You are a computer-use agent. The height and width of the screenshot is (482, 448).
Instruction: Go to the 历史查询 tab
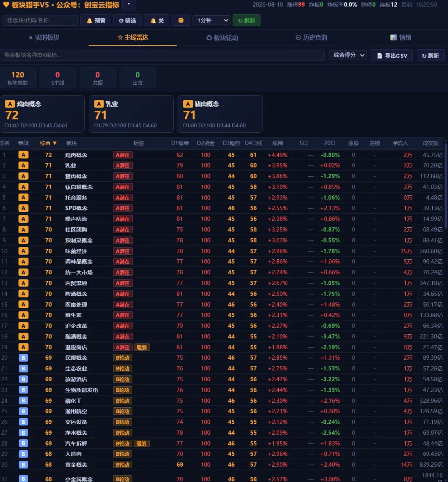pyautogui.click(x=311, y=37)
